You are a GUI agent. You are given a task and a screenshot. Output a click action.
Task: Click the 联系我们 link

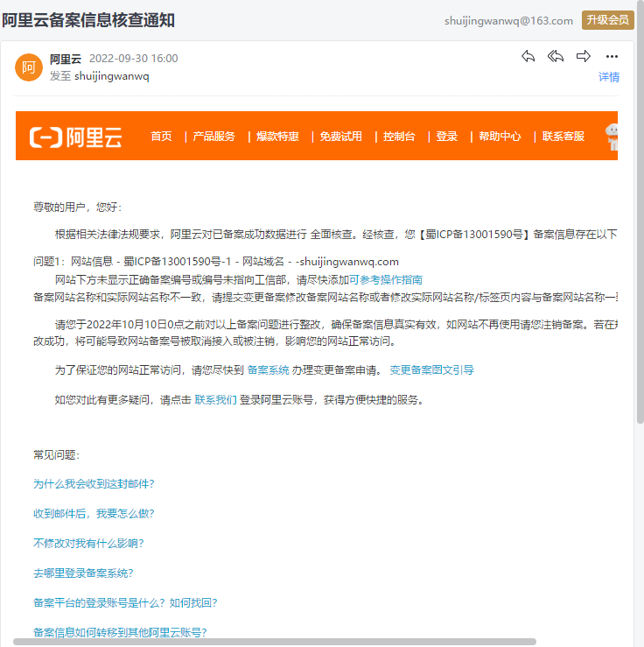(215, 400)
